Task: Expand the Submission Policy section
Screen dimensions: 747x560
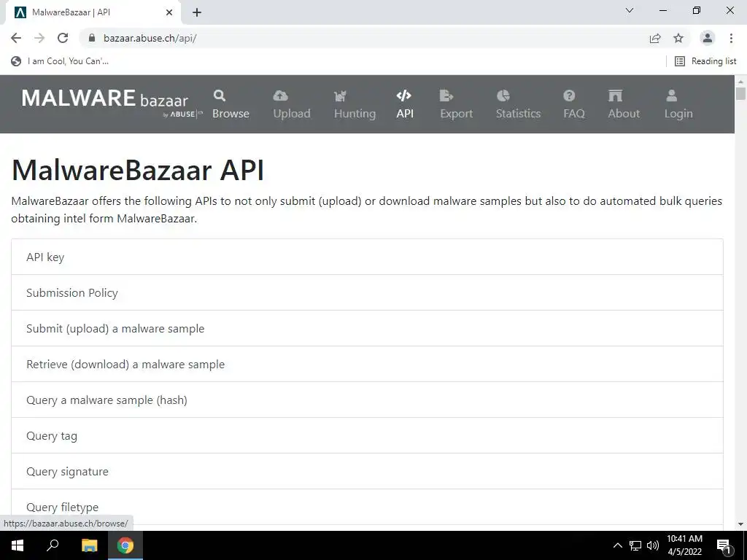Action: coord(368,293)
